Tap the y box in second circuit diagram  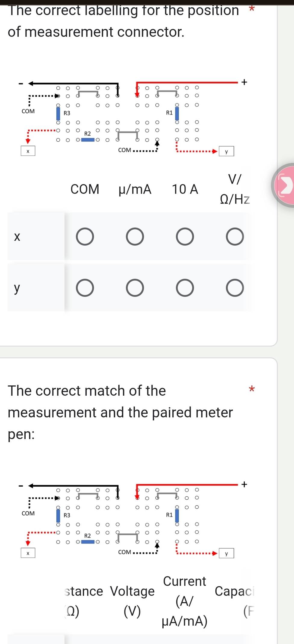pos(227,553)
